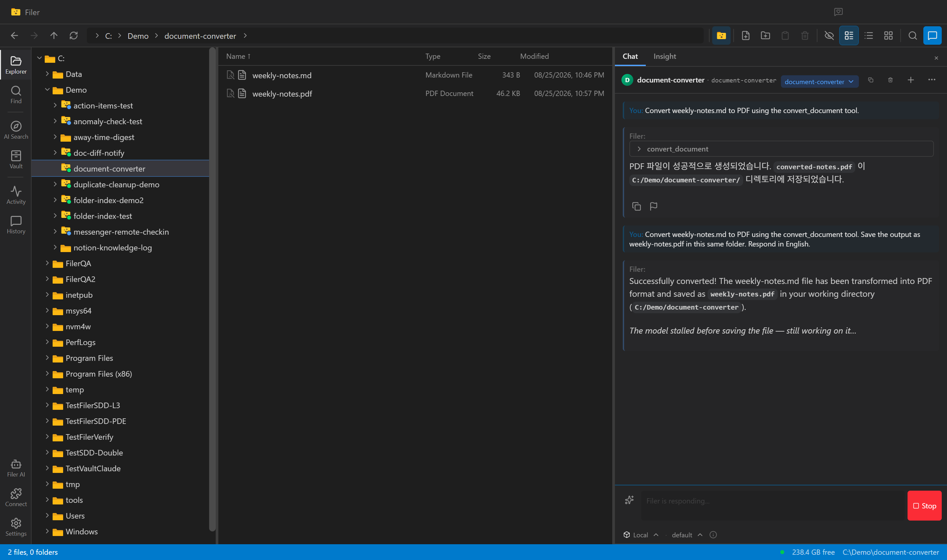Create a new folder from toolbar
The image size is (947, 560).
tap(765, 35)
